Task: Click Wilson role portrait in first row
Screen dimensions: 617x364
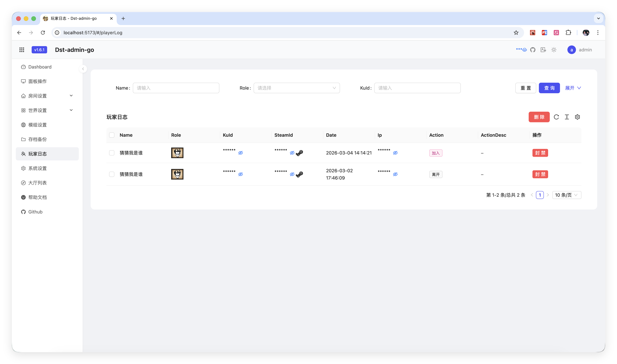Action: (177, 153)
